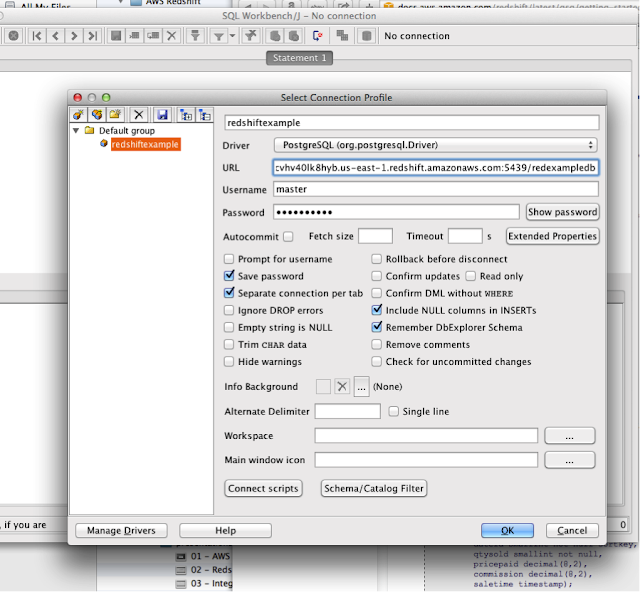Screen dimensions: 640x592
Task: Switch to Statement 1 tab
Action: [x=299, y=58]
